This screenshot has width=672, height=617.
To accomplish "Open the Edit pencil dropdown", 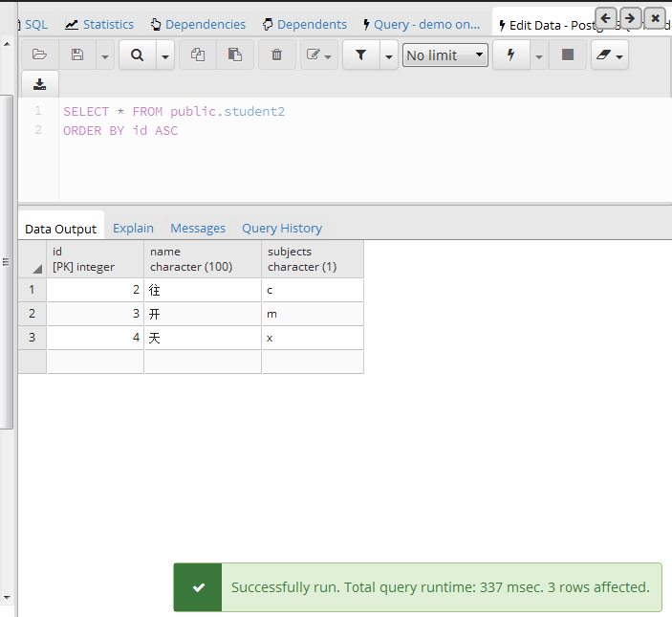I will pos(319,55).
